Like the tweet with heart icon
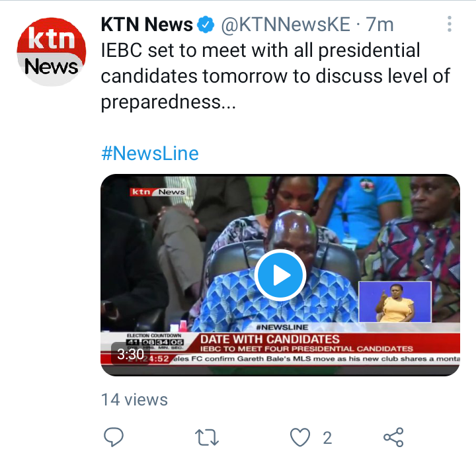Screen dimensions: 476x461 (300, 437)
